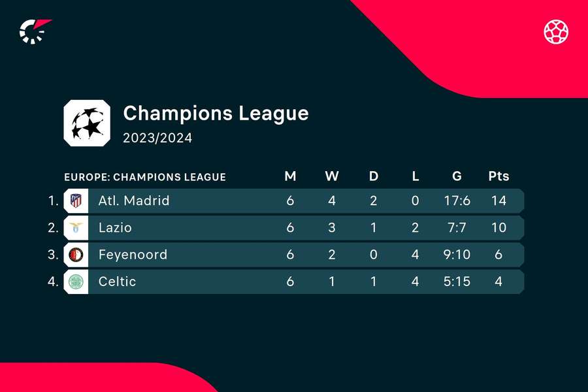Click Lazio's 10 points value

tap(498, 228)
